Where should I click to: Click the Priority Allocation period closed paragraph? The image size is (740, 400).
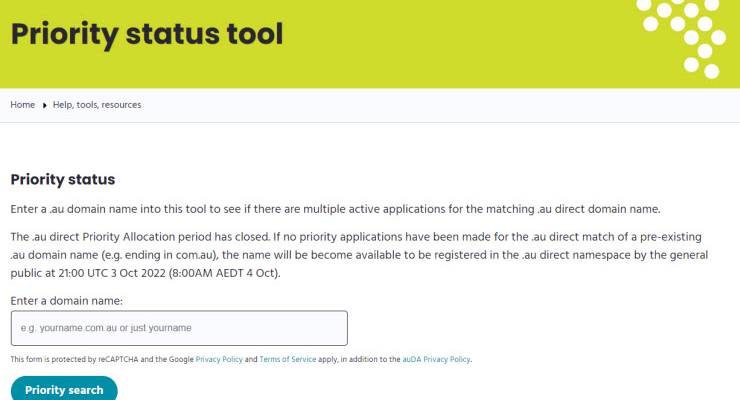click(x=359, y=255)
